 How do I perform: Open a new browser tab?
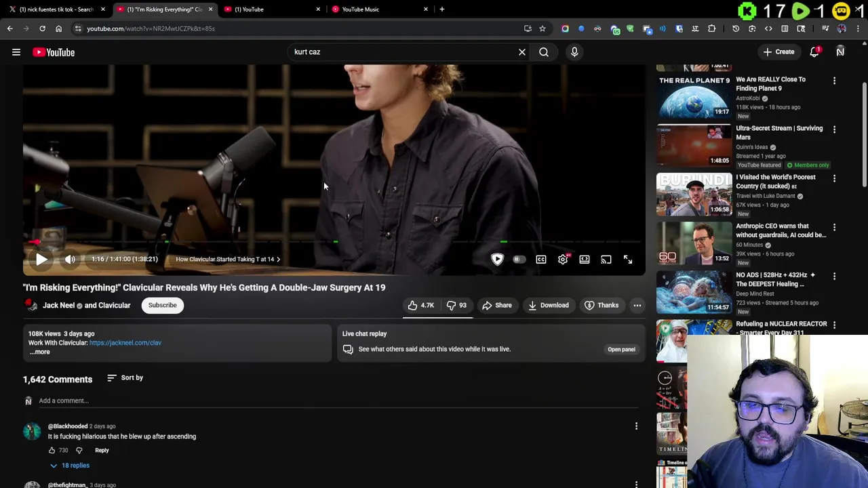click(442, 9)
